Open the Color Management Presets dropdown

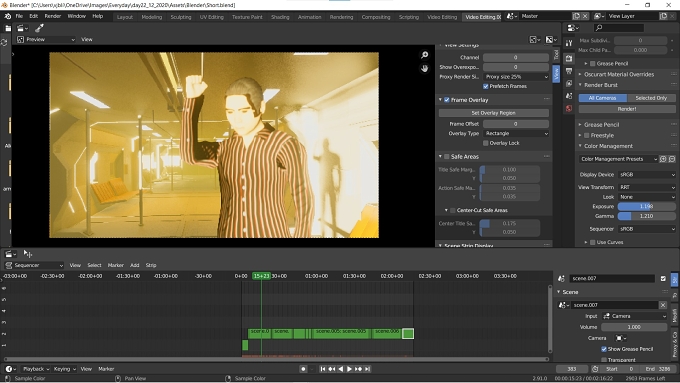[618, 159]
